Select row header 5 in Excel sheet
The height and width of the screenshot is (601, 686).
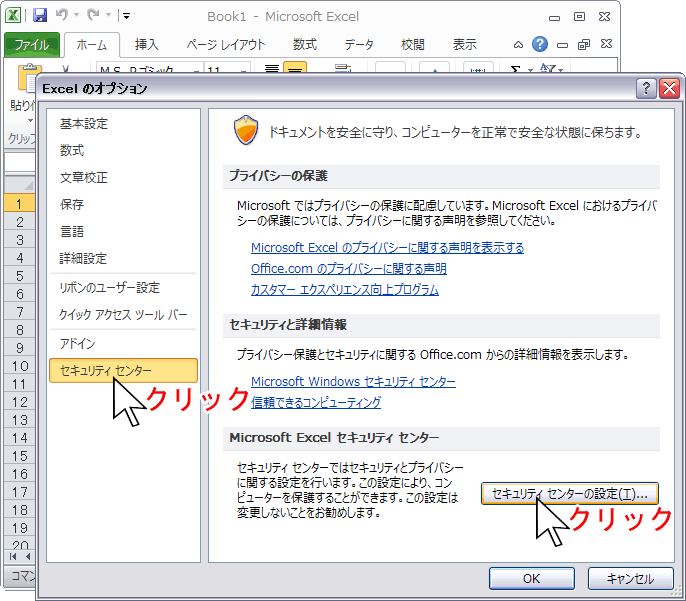tap(19, 276)
